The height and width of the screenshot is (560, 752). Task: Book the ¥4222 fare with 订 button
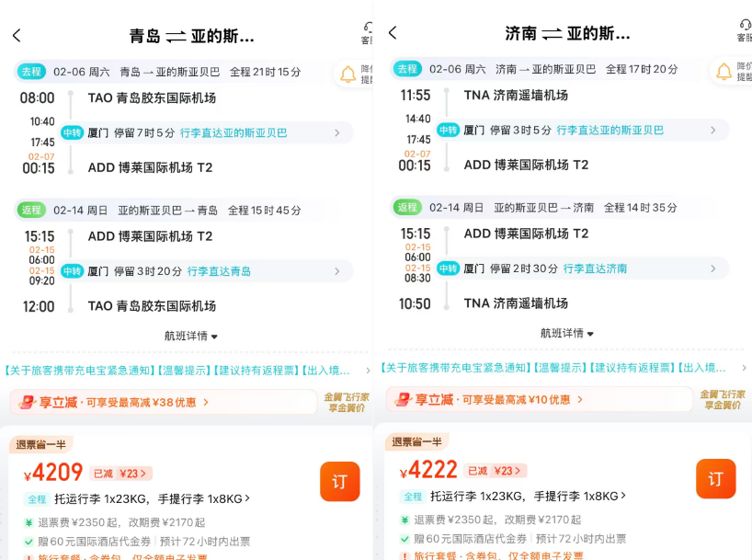[715, 479]
